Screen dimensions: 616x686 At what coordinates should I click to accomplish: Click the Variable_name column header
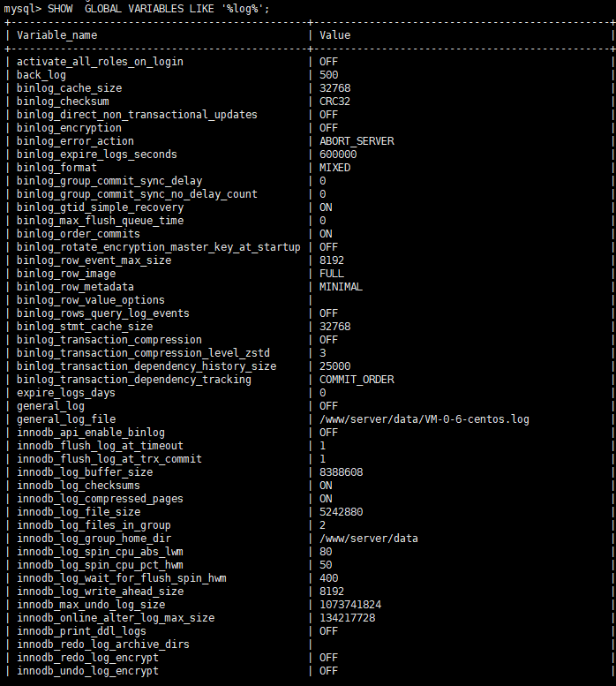57,35
